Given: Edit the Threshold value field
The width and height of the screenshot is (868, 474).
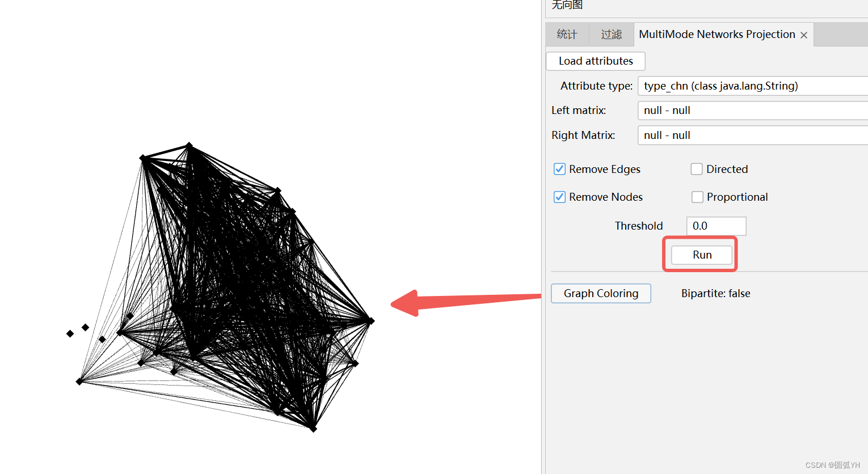Looking at the screenshot, I should coord(716,226).
